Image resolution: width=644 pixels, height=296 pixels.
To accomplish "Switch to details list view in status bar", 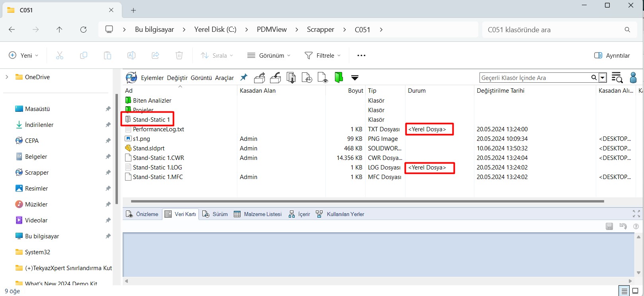I will [624, 291].
